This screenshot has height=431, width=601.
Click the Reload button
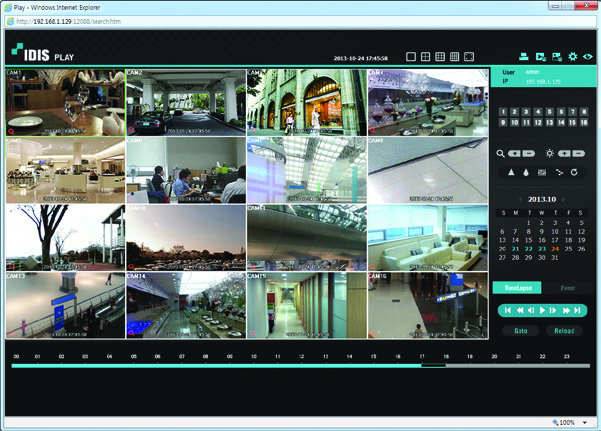[564, 330]
